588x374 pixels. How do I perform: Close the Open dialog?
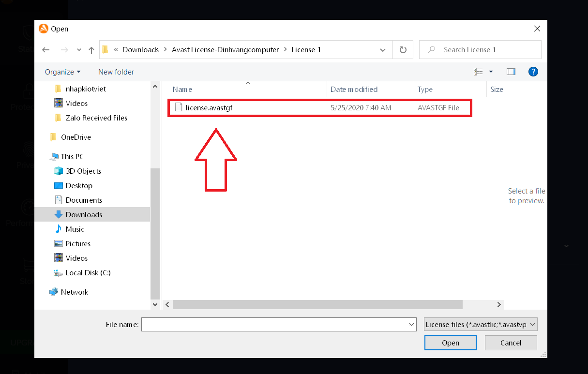coord(537,29)
